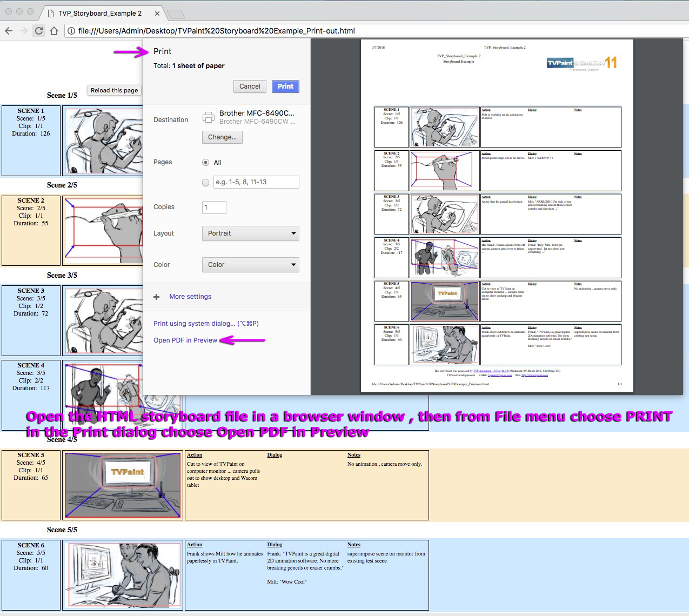Click the 'Scene 3/5' heading in the page

pyautogui.click(x=62, y=276)
